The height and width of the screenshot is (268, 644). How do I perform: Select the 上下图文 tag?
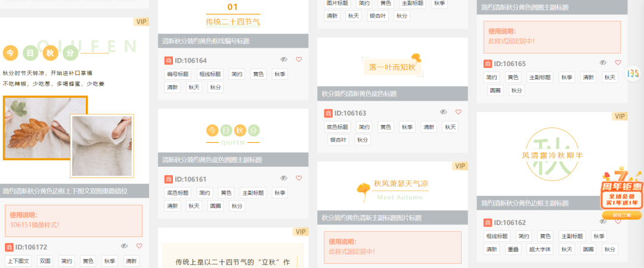point(18,261)
